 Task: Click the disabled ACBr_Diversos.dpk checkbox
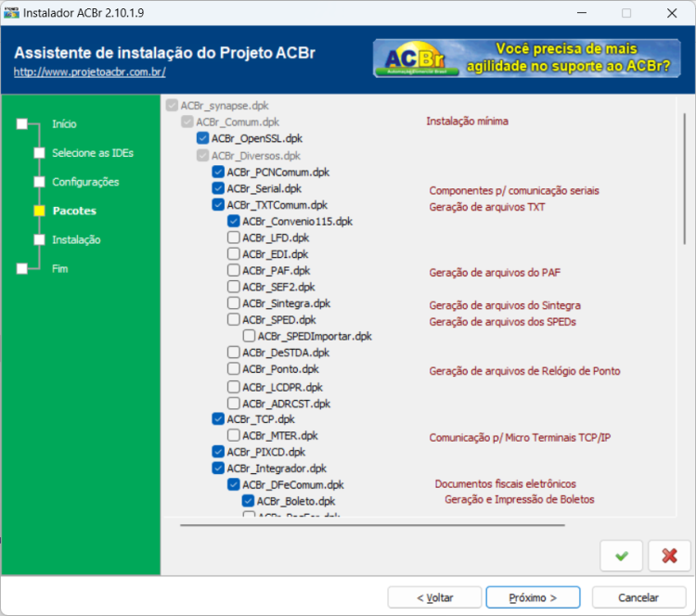click(203, 155)
